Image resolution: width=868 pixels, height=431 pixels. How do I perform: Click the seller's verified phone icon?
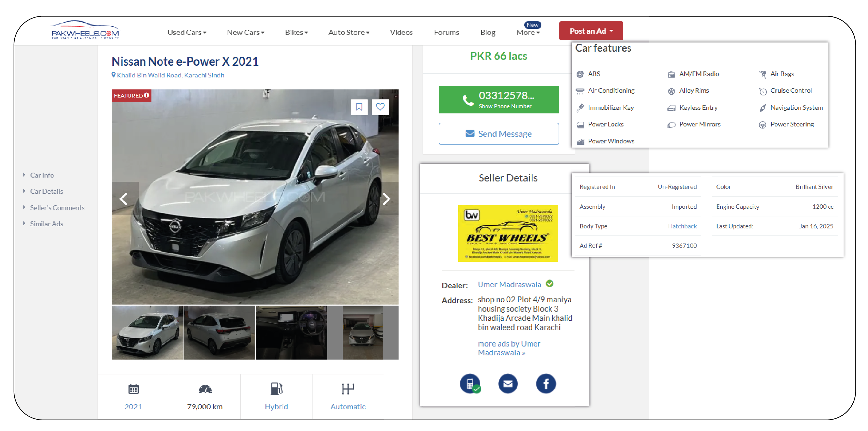pos(470,384)
